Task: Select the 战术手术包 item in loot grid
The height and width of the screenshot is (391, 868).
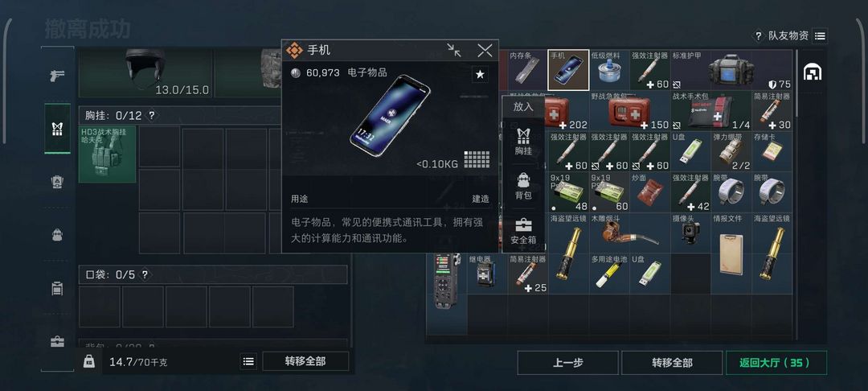Action: (x=711, y=111)
